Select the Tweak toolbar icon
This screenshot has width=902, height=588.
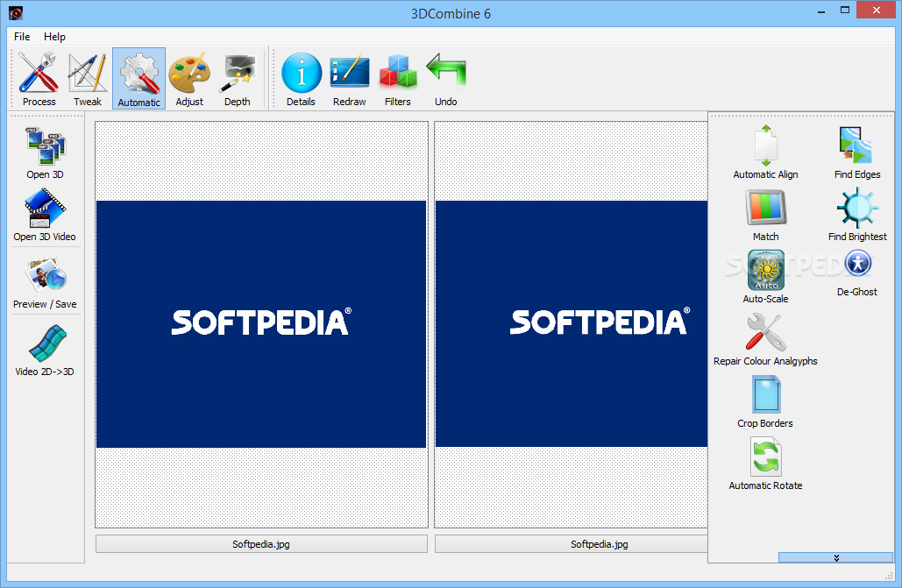88,79
